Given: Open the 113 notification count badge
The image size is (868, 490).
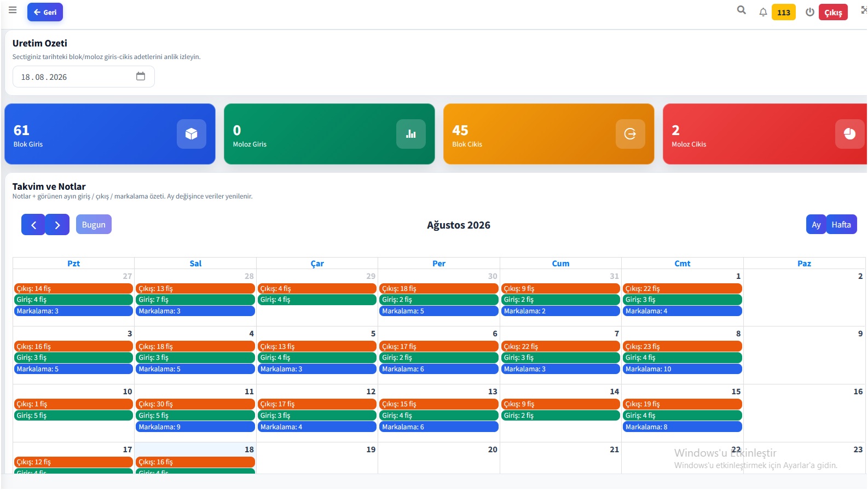Looking at the screenshot, I should coord(784,13).
